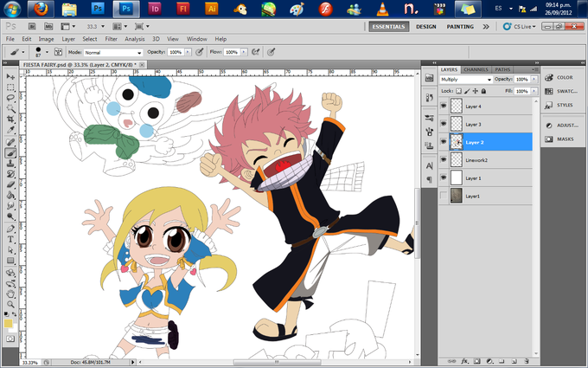Open the Image menu
The height and width of the screenshot is (368, 588).
46,39
